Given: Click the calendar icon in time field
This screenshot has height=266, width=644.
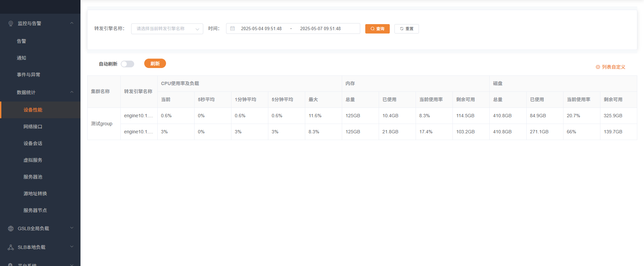Looking at the screenshot, I should [232, 29].
